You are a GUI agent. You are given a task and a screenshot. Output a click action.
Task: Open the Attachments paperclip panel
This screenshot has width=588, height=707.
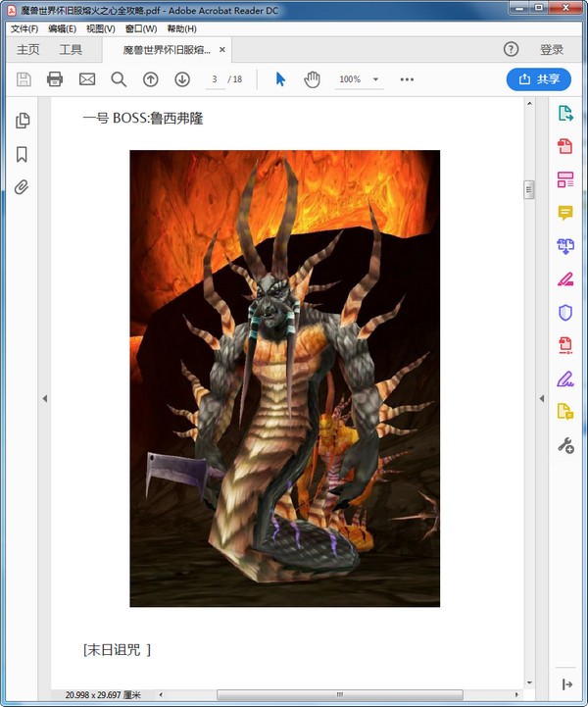click(23, 187)
